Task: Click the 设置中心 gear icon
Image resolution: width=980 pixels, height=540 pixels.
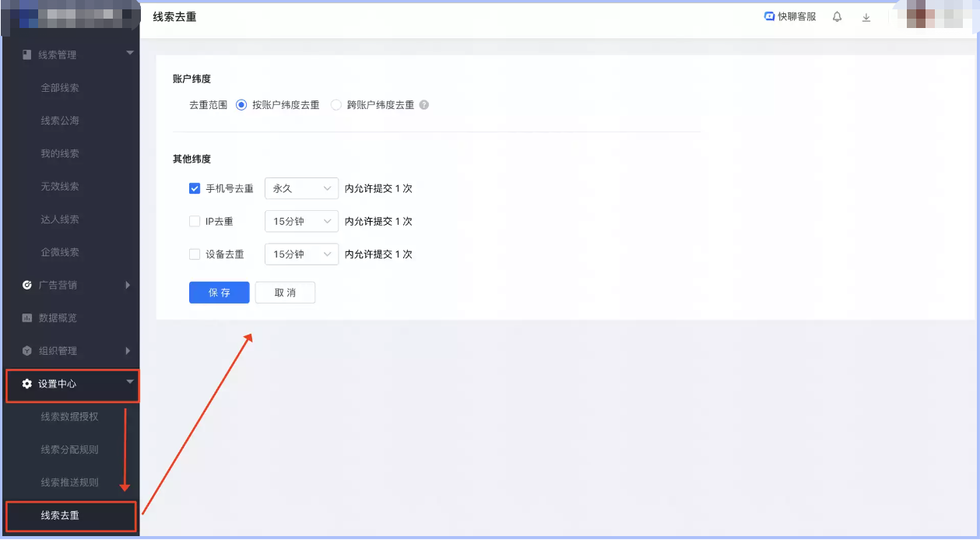Action: pos(26,382)
